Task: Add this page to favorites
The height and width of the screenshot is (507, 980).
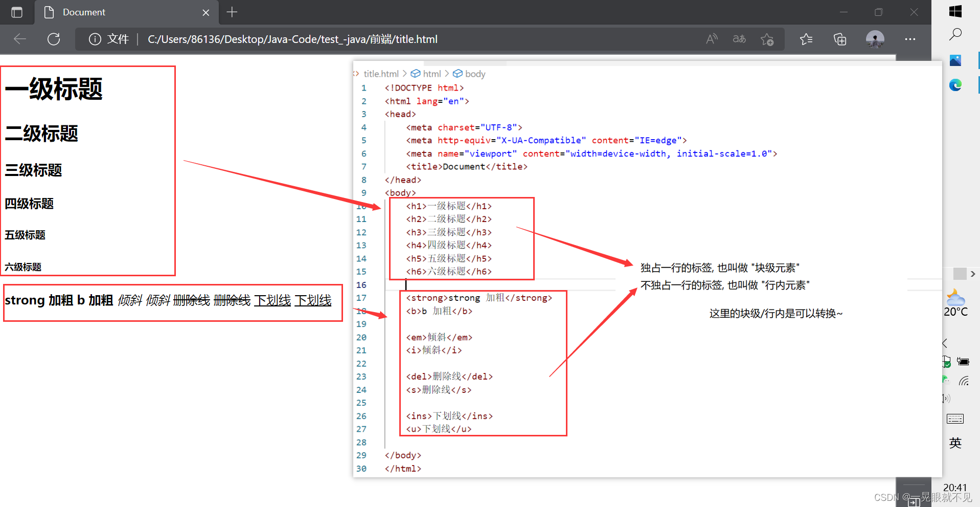Action: 767,39
